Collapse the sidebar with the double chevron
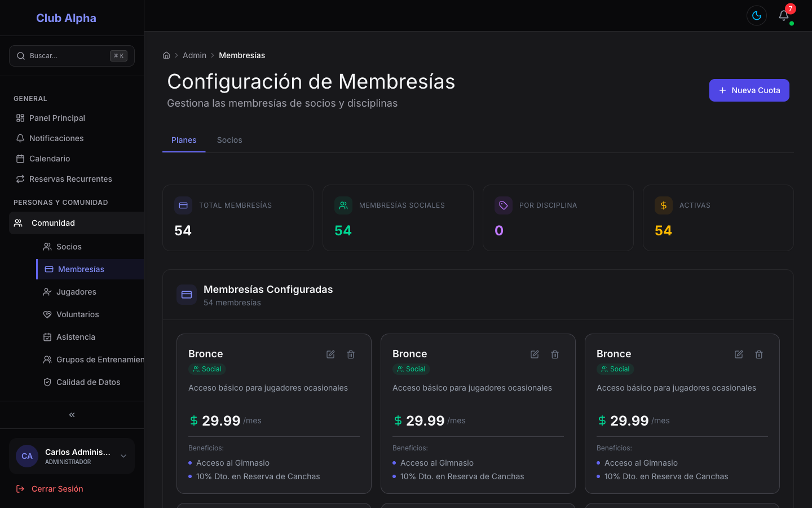The width and height of the screenshot is (812, 508). pos(72,415)
